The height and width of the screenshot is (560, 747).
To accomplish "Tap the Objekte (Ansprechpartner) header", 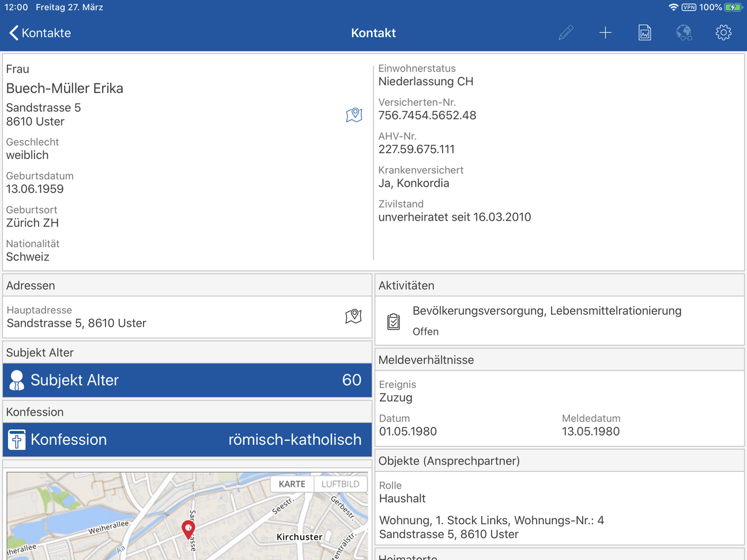I will point(559,461).
